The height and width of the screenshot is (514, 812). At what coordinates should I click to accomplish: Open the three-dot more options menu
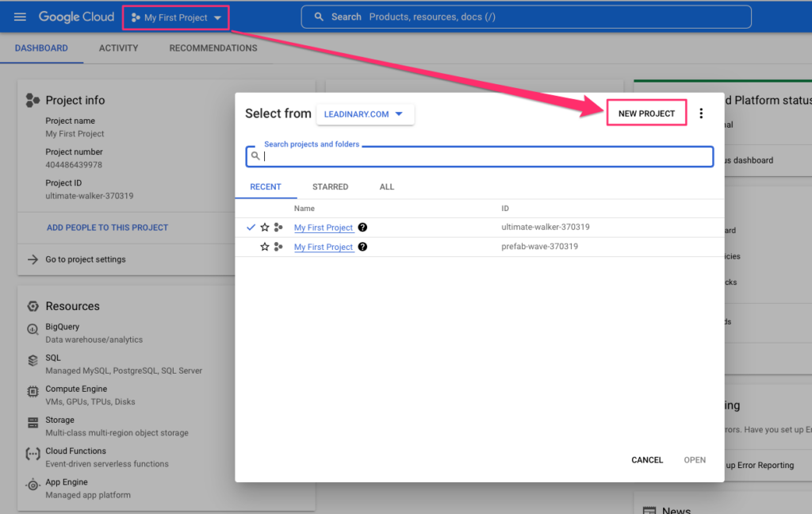tap(701, 113)
